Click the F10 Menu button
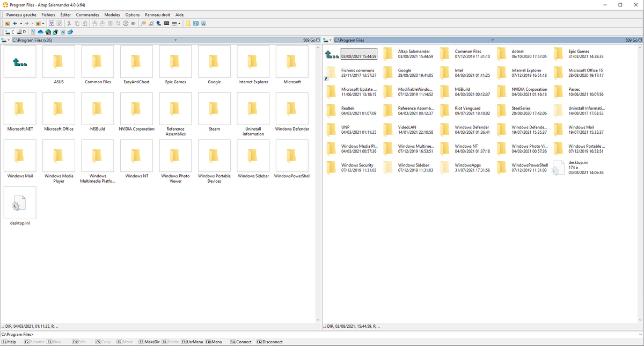Image resolution: width=644 pixels, height=346 pixels. click(x=214, y=342)
